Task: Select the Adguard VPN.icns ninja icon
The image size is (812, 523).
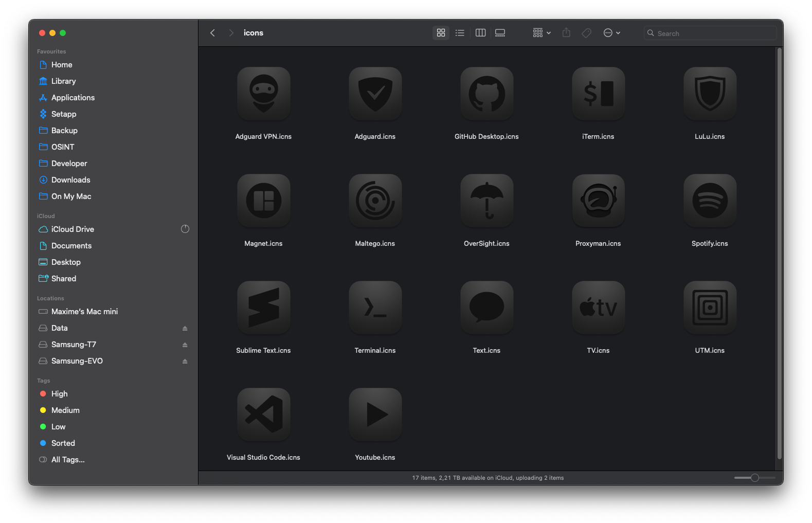Action: pyautogui.click(x=263, y=94)
